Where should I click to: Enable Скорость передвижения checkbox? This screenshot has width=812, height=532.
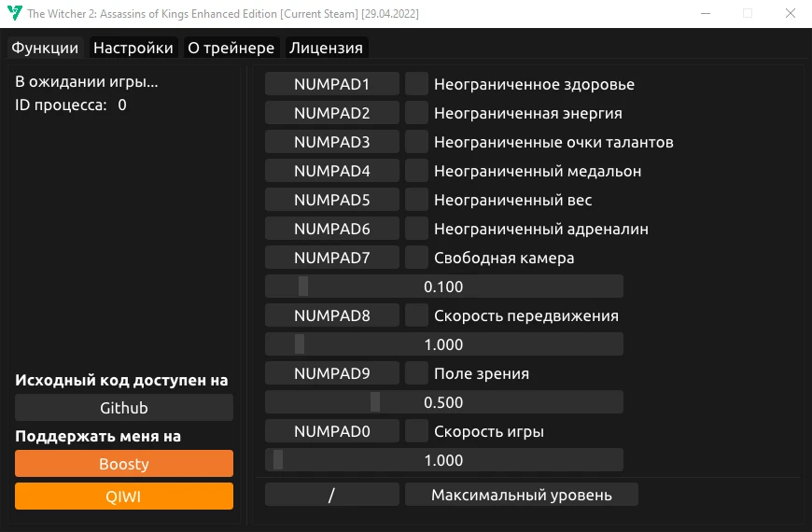[x=416, y=315]
